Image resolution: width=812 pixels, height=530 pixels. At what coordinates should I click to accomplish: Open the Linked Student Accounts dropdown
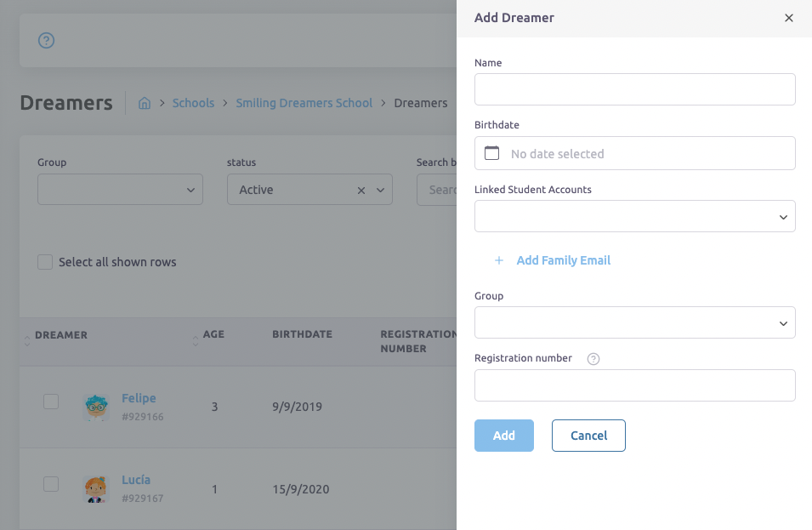coord(634,217)
